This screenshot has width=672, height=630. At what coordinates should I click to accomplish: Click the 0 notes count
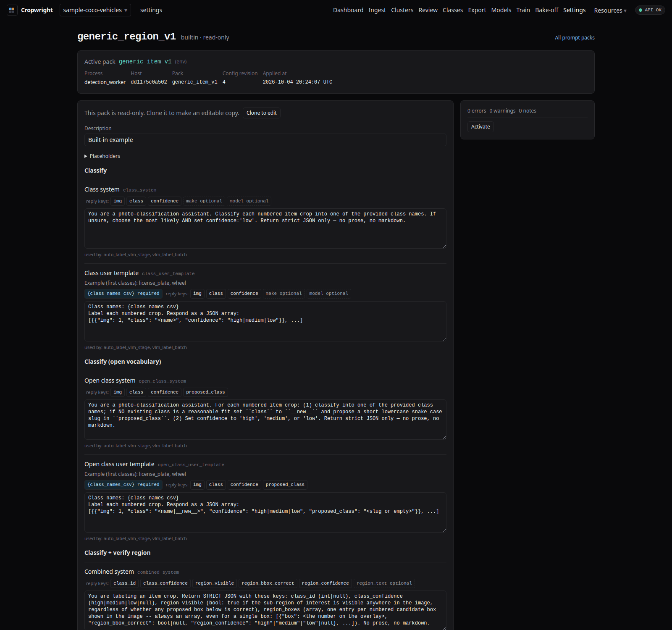(528, 111)
